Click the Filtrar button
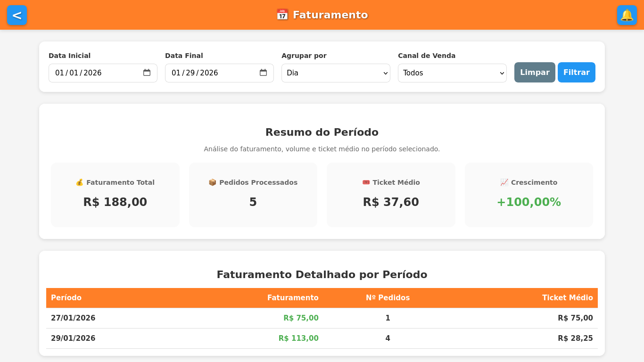Viewport: 644px width, 362px height. tap(577, 72)
